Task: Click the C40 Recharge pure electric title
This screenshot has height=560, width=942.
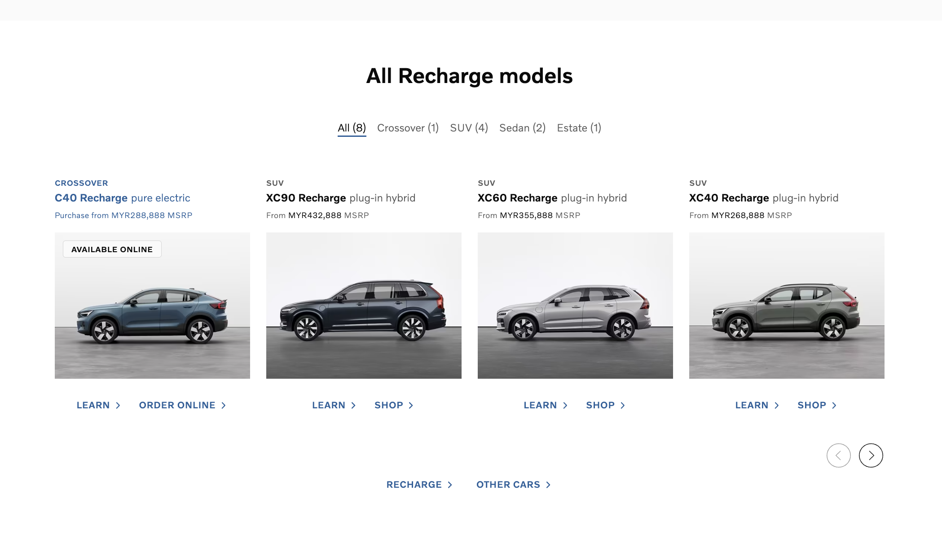Action: [x=123, y=198]
